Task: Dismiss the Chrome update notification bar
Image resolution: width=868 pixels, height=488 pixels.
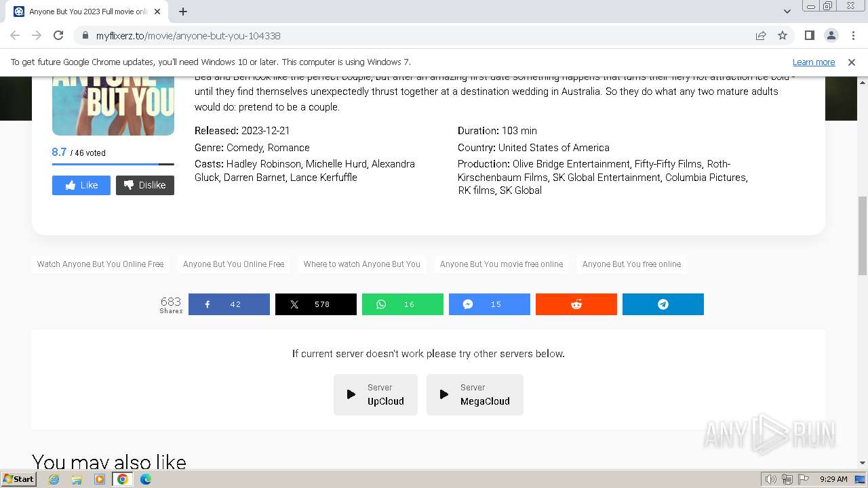Action: pyautogui.click(x=851, y=62)
